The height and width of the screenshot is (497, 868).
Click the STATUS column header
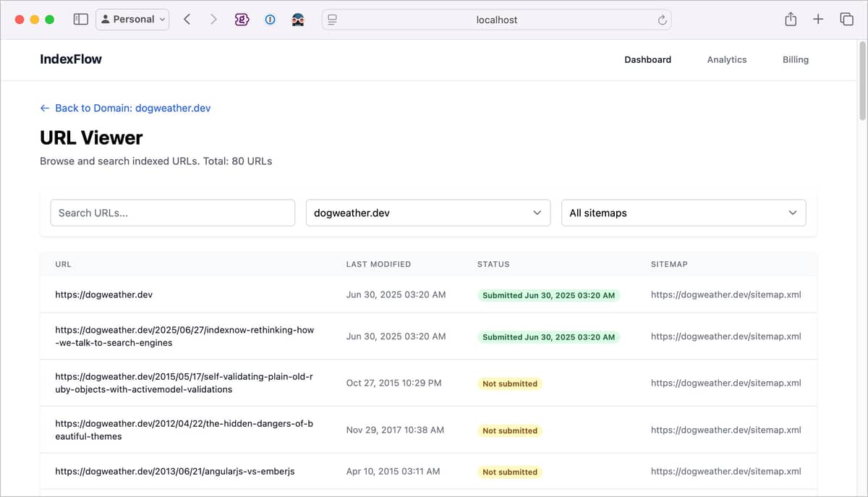pyautogui.click(x=493, y=264)
